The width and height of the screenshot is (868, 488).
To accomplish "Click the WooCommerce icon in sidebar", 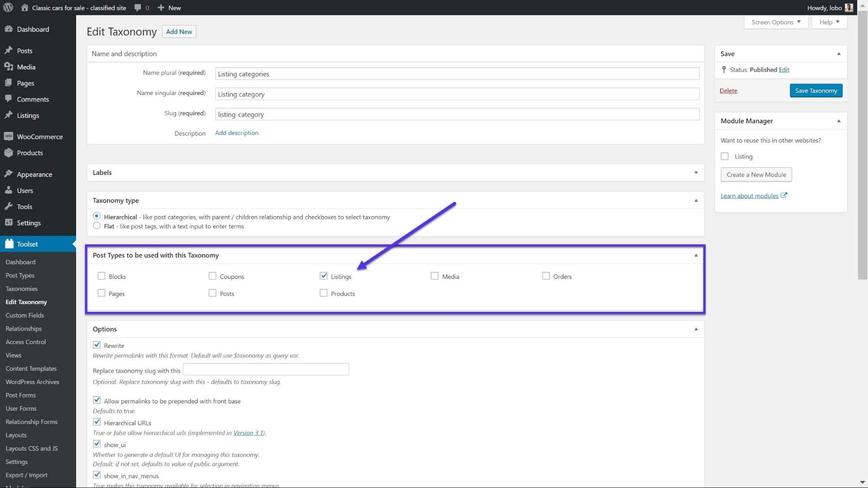I will point(8,136).
